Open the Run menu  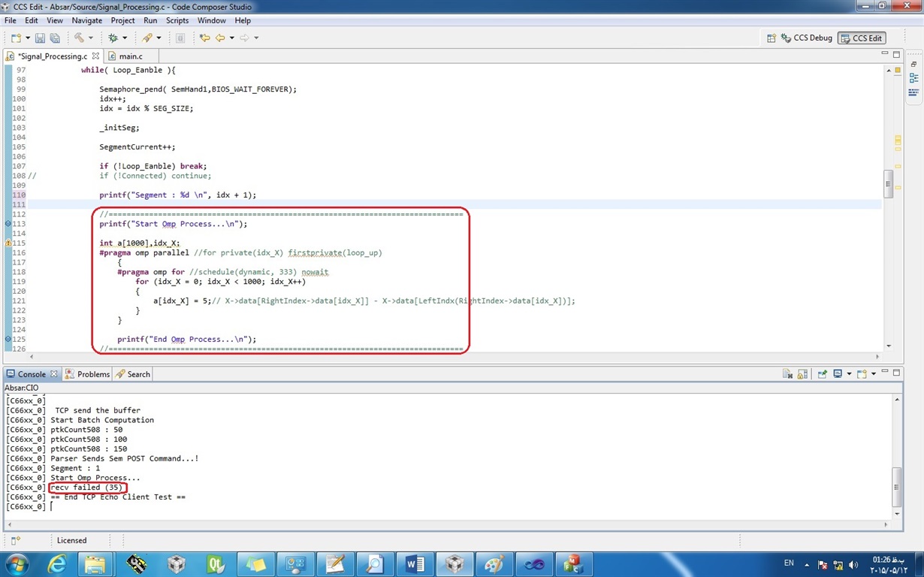[150, 20]
